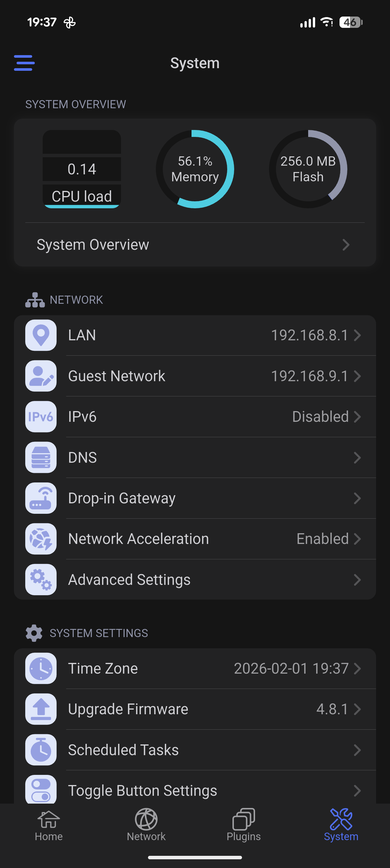Image resolution: width=390 pixels, height=868 pixels.
Task: Open IPv6 Disabled status chevron
Action: pos(357,417)
